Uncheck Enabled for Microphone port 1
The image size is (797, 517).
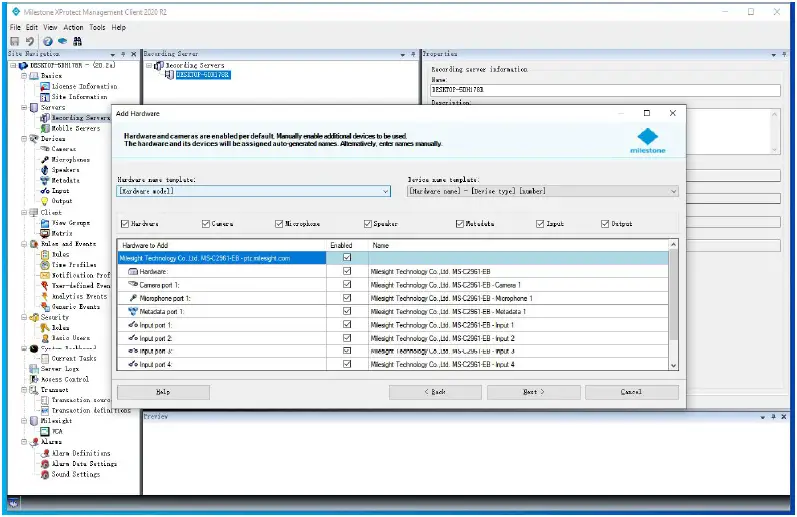tap(347, 298)
